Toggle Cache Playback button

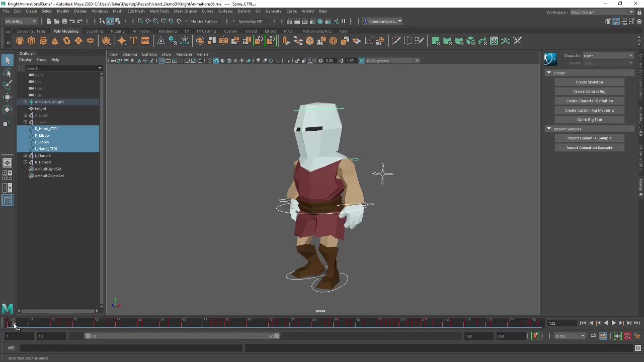click(x=603, y=336)
